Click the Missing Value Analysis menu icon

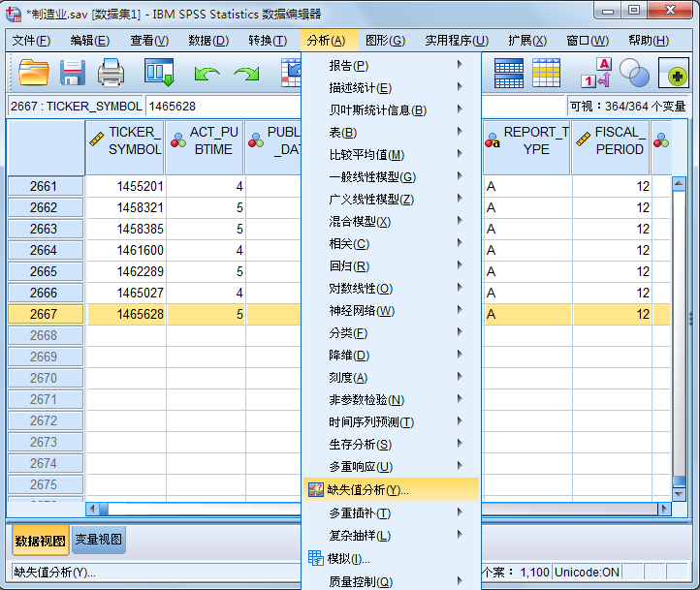pyautogui.click(x=316, y=489)
